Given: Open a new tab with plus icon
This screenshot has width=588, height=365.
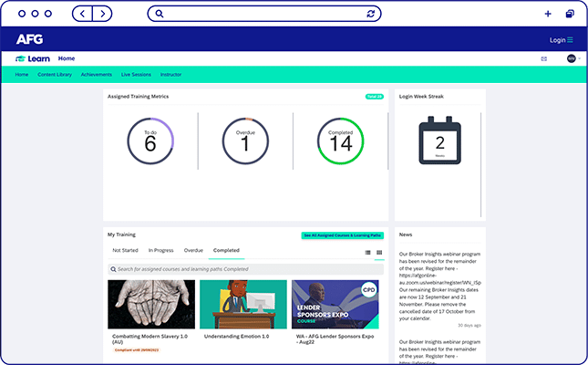Looking at the screenshot, I should tap(547, 14).
